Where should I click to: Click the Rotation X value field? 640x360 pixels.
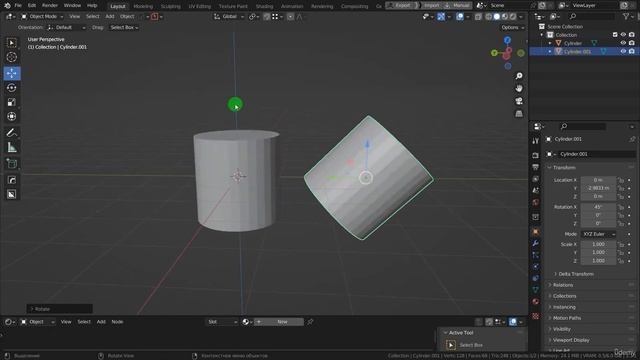pos(598,207)
